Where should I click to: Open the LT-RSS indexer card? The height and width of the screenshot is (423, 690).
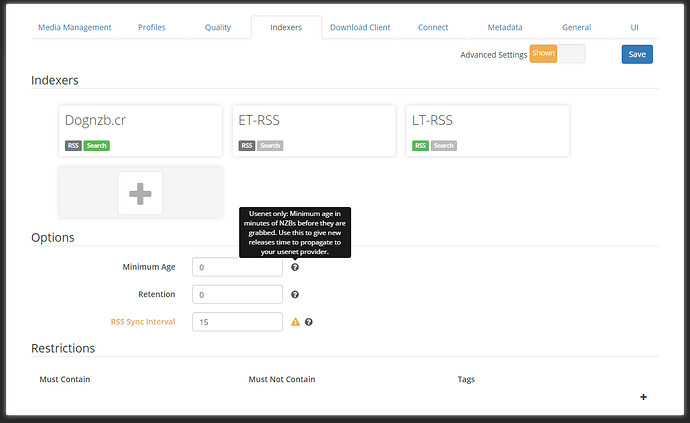[488, 131]
